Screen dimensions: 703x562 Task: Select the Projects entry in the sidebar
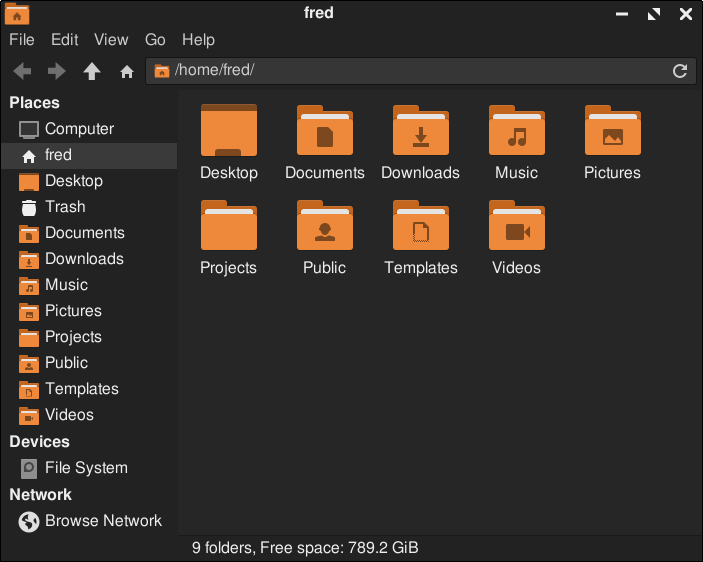[89, 337]
